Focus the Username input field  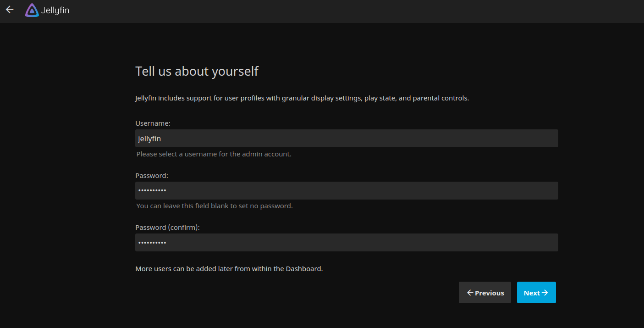click(x=346, y=138)
